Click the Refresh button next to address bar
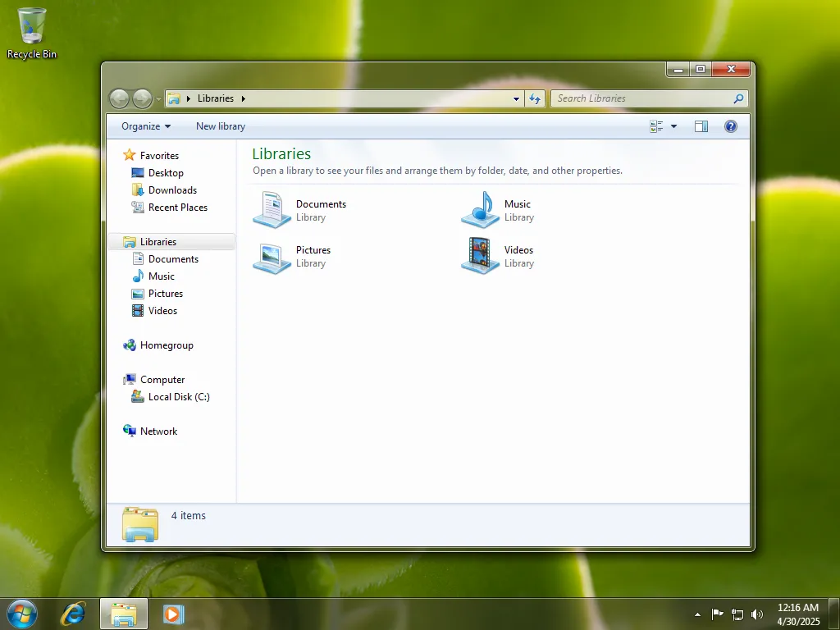840x630 pixels. [535, 98]
